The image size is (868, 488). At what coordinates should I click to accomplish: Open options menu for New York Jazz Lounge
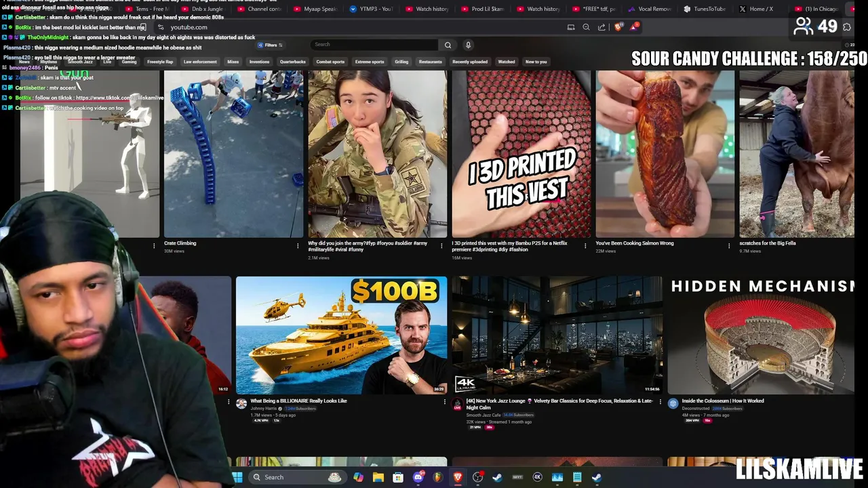(x=660, y=402)
